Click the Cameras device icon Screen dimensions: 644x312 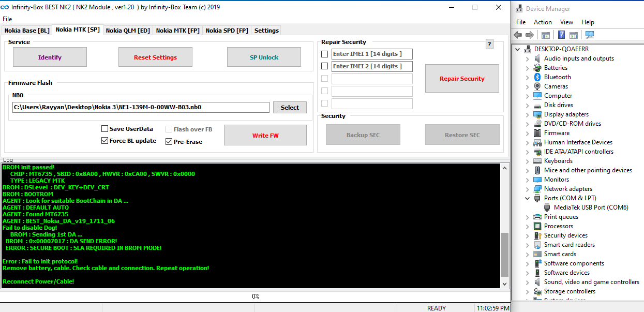537,86
